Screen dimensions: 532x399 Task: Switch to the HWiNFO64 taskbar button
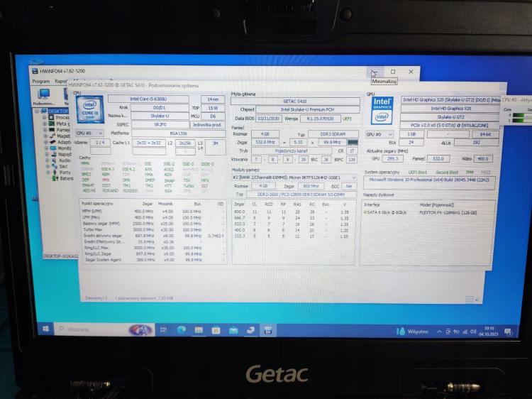tap(268, 330)
